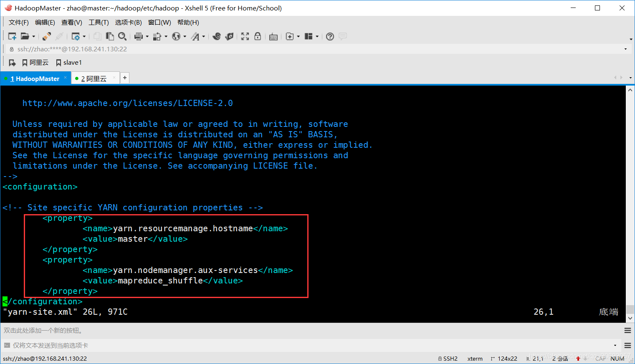Click the Help question mark icon
Viewport: 635px width, 364px height.
[330, 36]
